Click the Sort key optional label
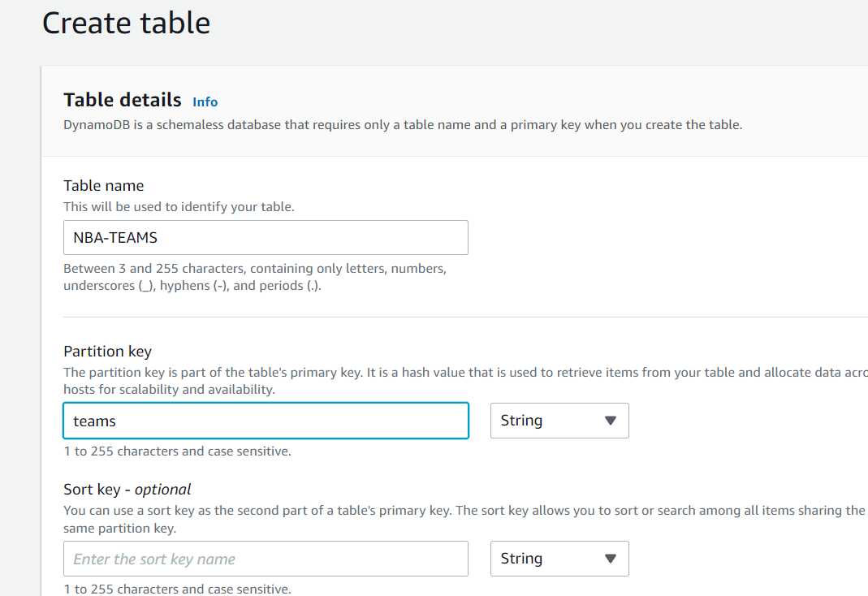 click(127, 489)
